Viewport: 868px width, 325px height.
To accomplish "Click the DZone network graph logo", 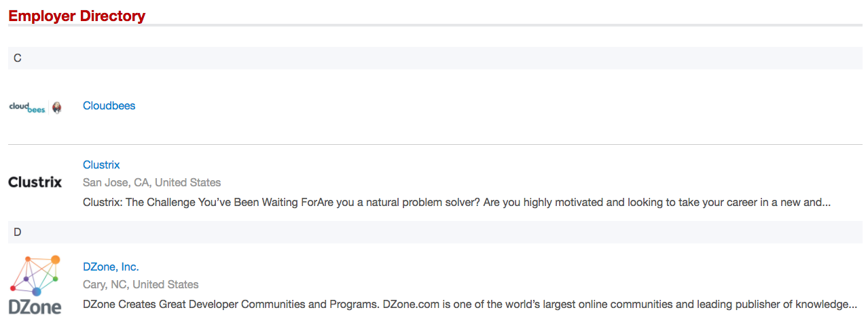I will [x=35, y=275].
